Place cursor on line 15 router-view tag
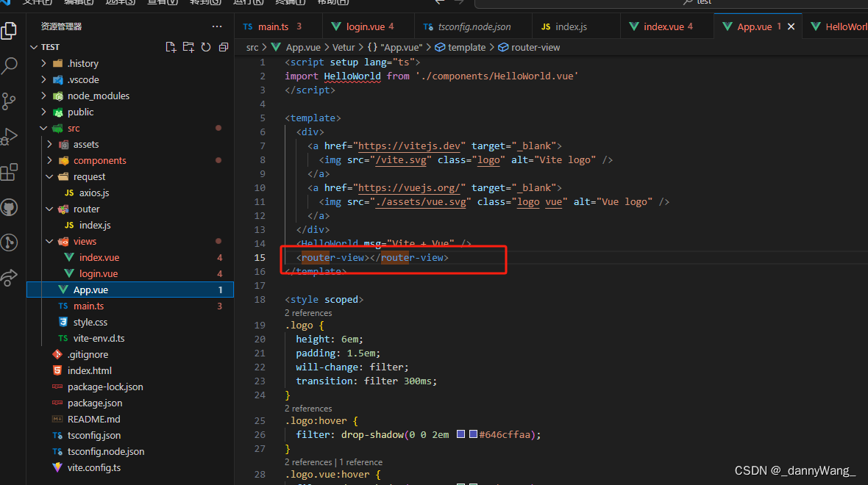 [x=372, y=258]
